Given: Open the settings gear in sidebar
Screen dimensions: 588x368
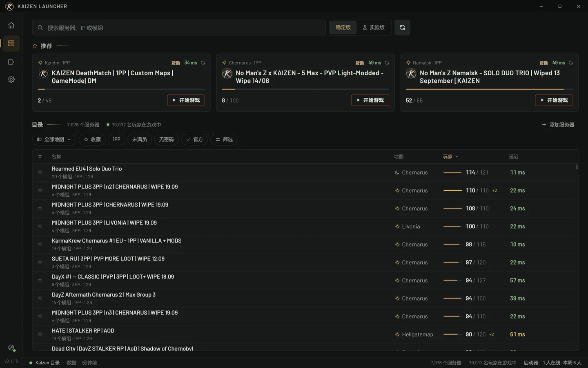Looking at the screenshot, I should tap(11, 79).
